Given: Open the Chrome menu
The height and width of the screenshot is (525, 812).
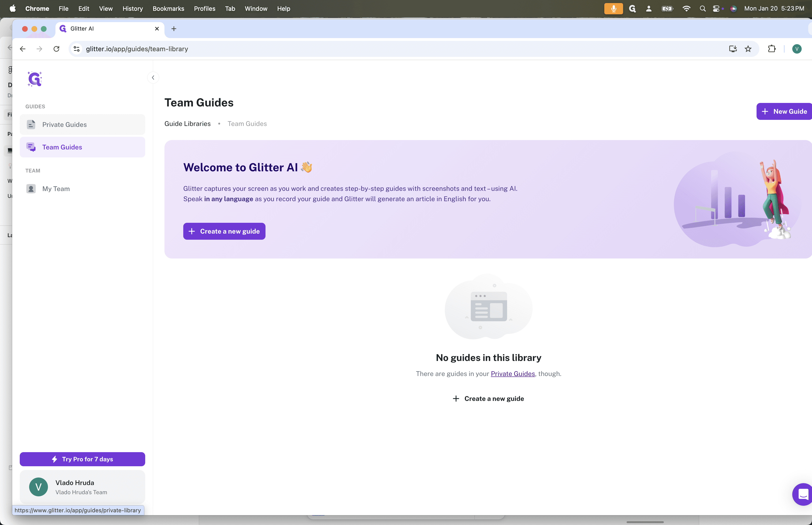Looking at the screenshot, I should (x=37, y=8).
